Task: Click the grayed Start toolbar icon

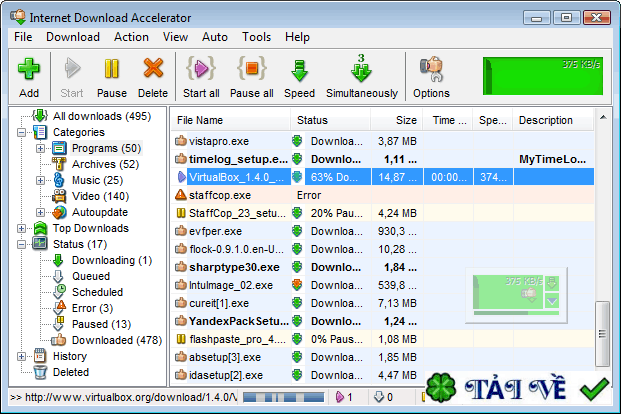Action: pyautogui.click(x=72, y=77)
